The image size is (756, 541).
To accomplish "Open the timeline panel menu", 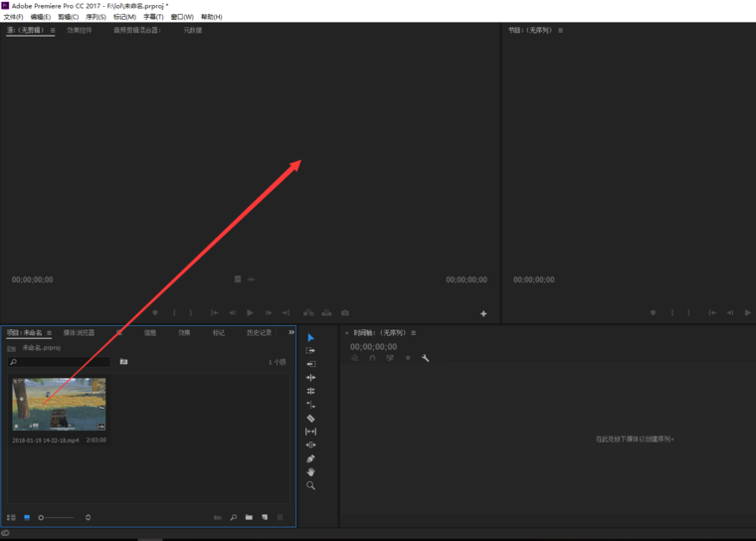I will point(414,333).
